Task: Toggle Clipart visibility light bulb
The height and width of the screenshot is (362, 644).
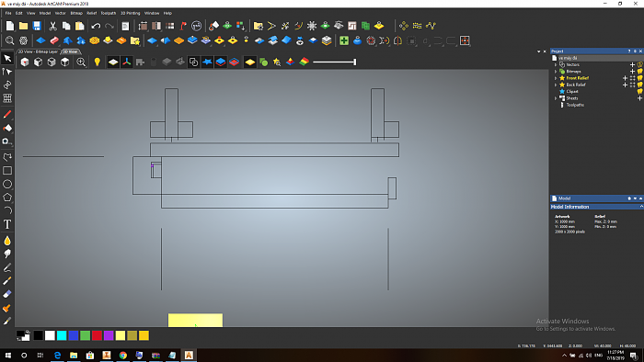Action: click(640, 92)
